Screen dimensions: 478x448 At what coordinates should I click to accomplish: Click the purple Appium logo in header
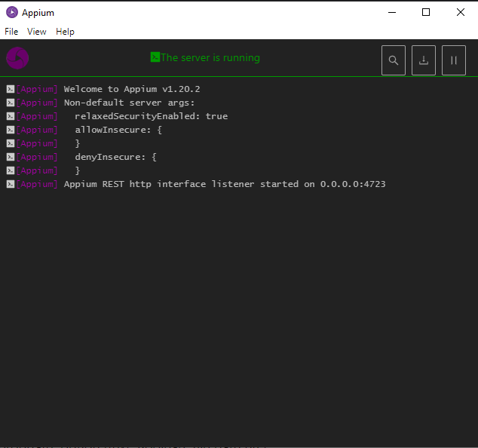17,58
